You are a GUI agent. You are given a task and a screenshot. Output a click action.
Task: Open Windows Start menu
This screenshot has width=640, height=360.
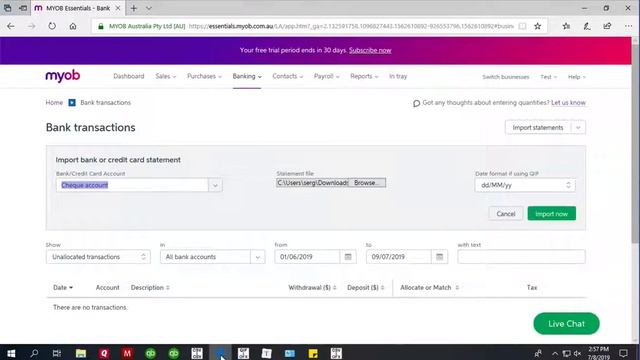pos(11,353)
